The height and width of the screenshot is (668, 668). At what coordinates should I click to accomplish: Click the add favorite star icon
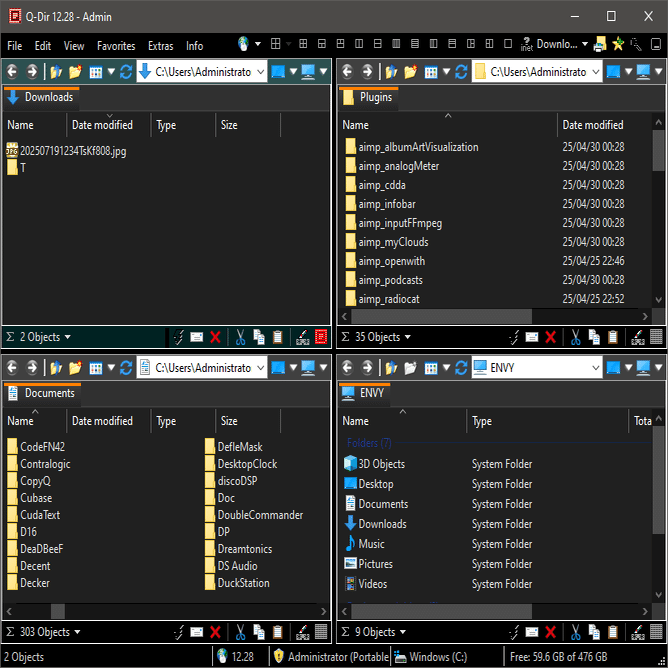(x=618, y=44)
